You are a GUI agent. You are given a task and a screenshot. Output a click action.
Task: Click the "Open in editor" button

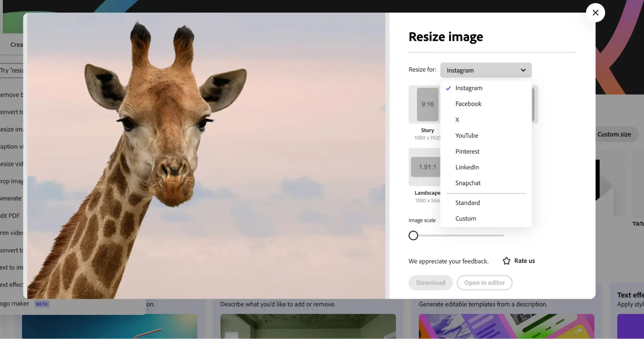484,283
